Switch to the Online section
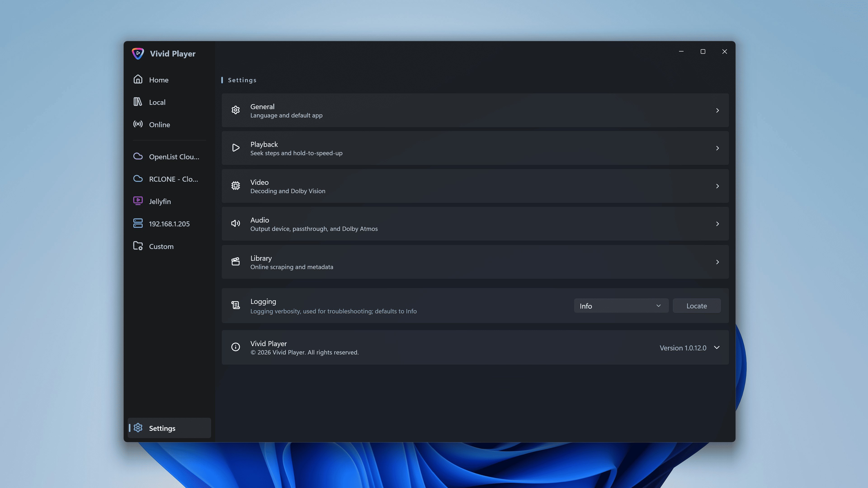This screenshot has width=868, height=488. point(170,125)
